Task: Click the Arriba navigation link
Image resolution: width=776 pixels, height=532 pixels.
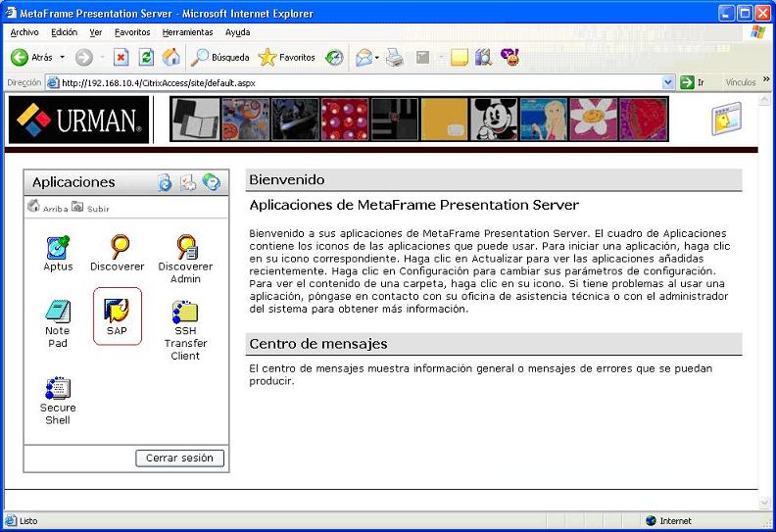Action: click(49, 208)
